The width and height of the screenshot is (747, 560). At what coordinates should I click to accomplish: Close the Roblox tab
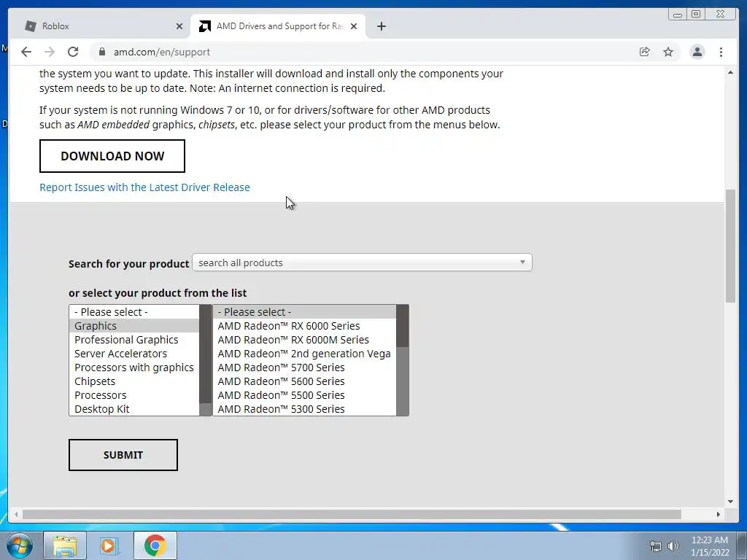[x=179, y=26]
